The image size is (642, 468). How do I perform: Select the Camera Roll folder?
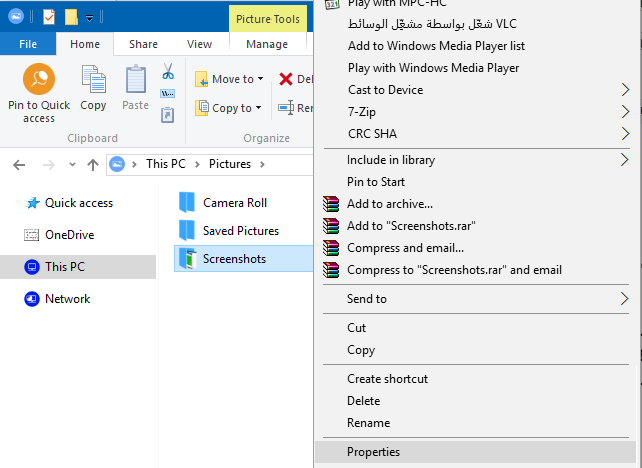click(235, 203)
